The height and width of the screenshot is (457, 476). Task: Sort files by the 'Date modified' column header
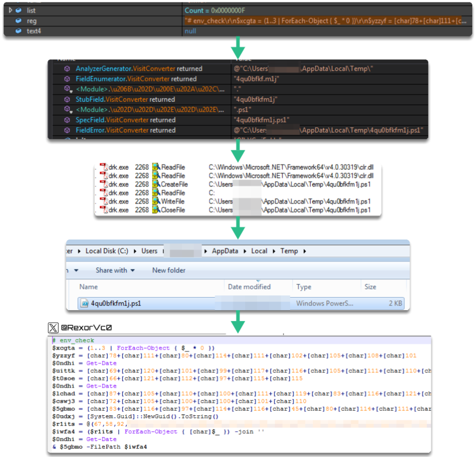(249, 287)
